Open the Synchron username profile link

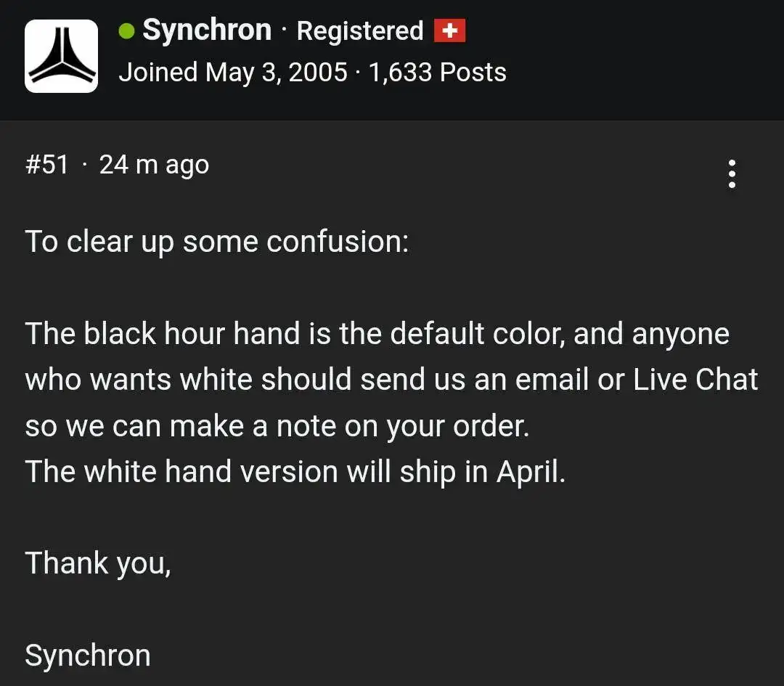pos(207,30)
